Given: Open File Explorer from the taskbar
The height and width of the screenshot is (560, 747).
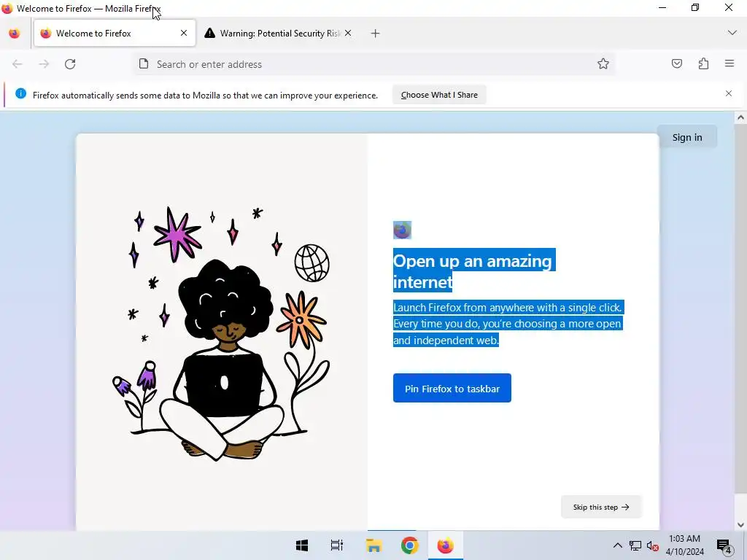Looking at the screenshot, I should [374, 545].
